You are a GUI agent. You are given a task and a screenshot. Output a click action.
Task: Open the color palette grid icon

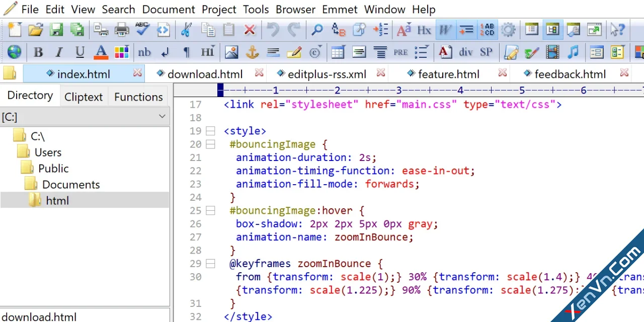pos(122,52)
